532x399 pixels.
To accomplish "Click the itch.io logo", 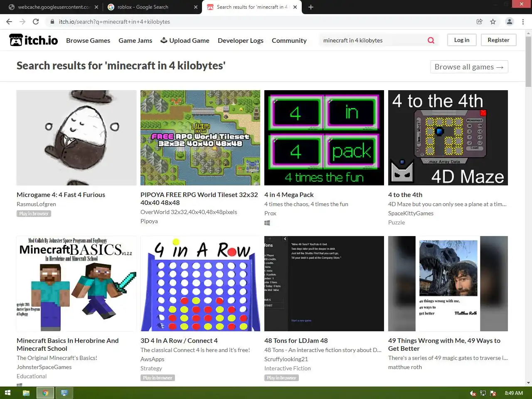I will tap(33, 40).
